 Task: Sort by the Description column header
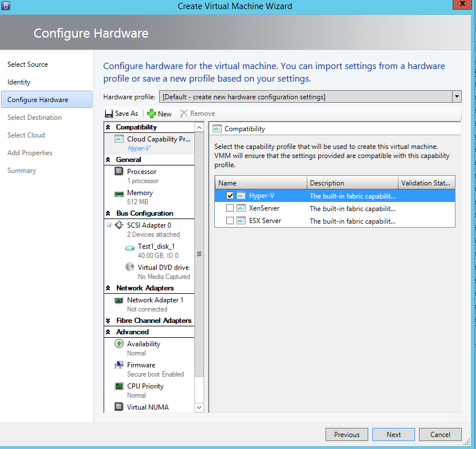(x=352, y=183)
